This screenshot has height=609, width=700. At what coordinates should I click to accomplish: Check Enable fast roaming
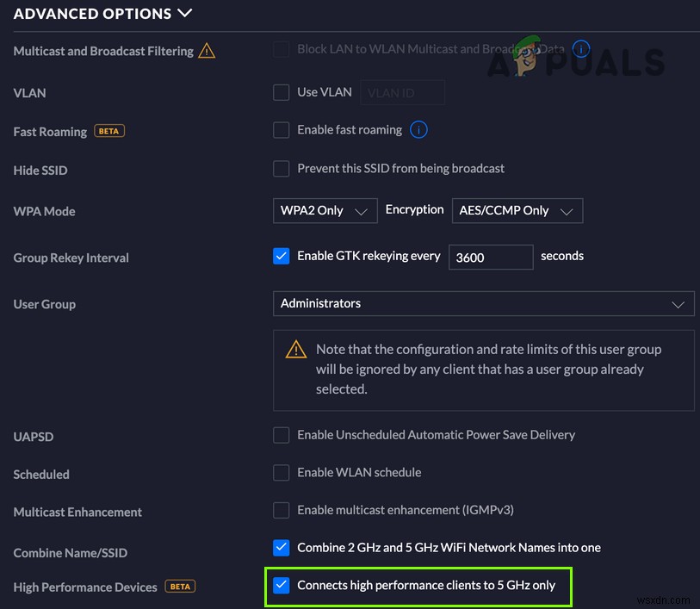(x=282, y=130)
